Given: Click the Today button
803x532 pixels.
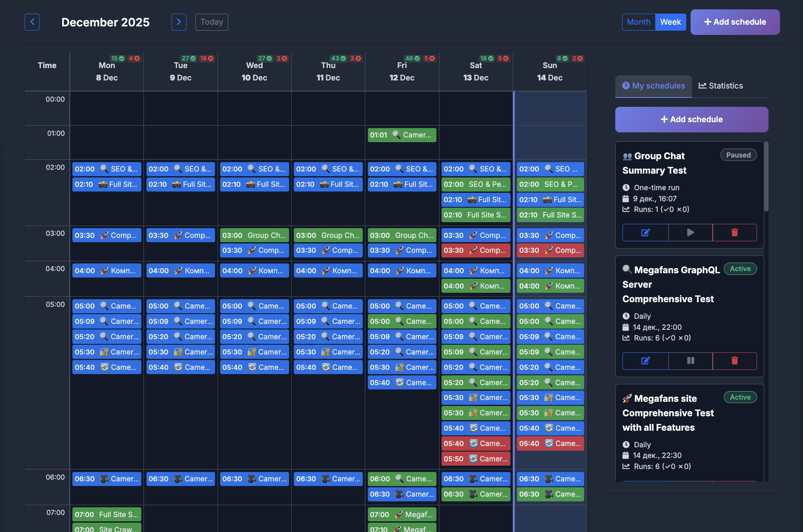Looking at the screenshot, I should (x=212, y=22).
